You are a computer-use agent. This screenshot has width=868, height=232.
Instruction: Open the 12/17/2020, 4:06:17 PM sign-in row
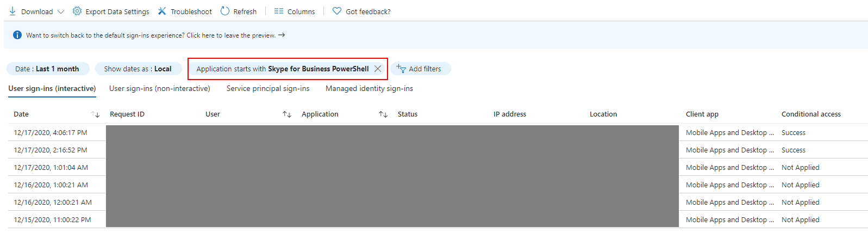438,132
